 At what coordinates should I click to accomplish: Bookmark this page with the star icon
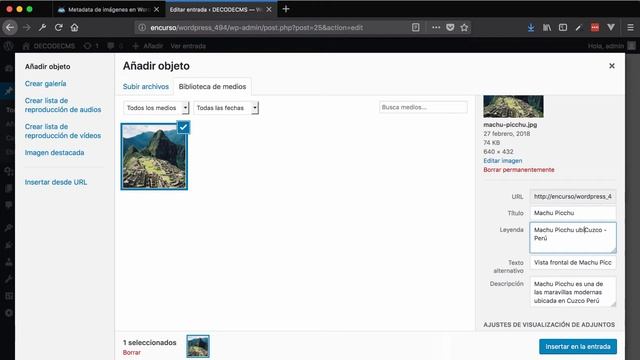pyautogui.click(x=464, y=27)
